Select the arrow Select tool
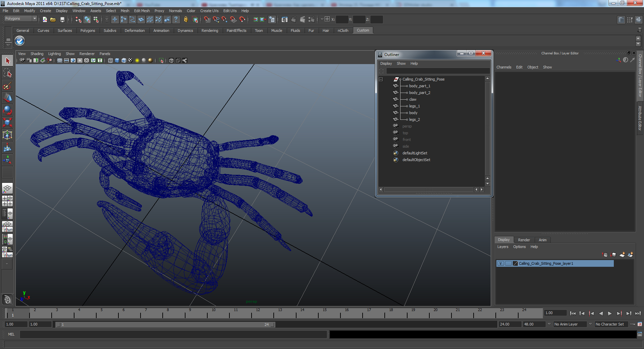This screenshot has width=644, height=349. (x=7, y=61)
